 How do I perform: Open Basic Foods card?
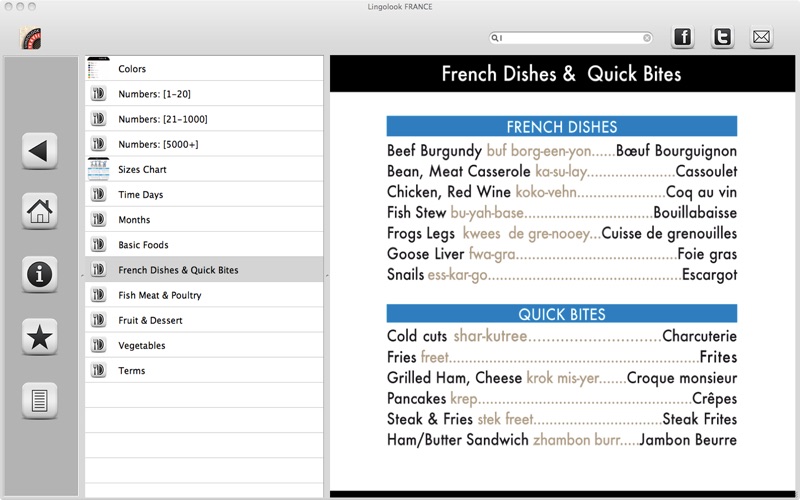143,245
